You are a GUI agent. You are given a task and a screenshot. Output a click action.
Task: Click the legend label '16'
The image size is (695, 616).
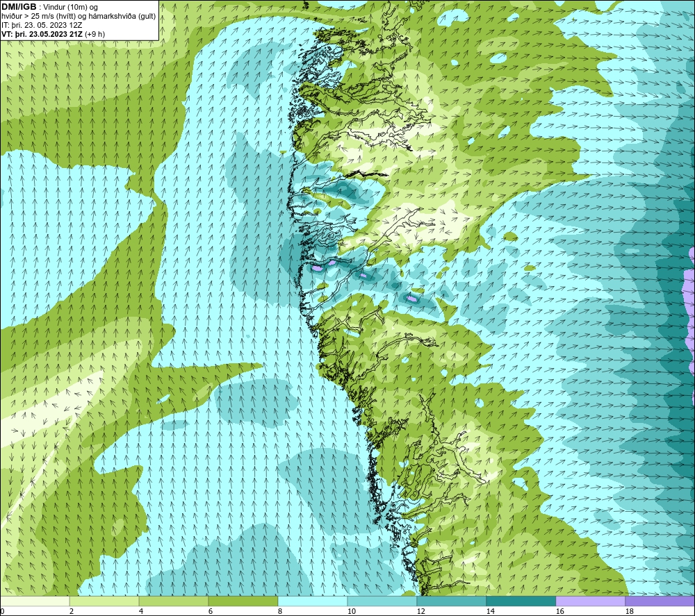click(x=559, y=611)
